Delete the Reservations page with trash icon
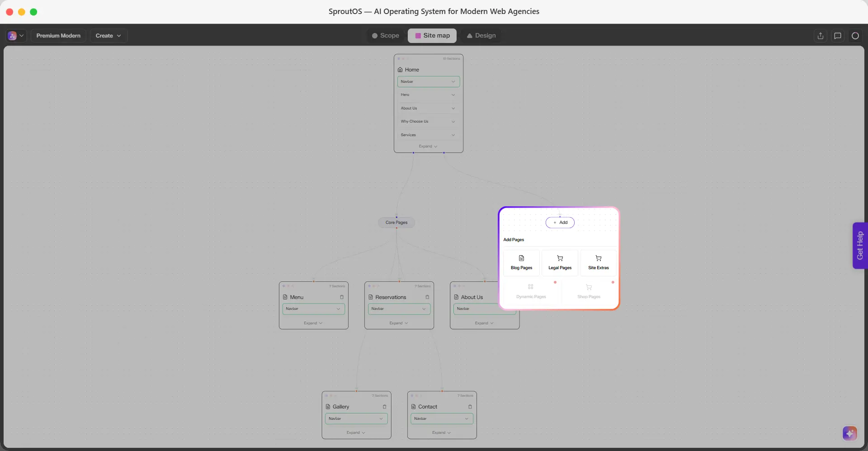This screenshot has width=868, height=451. 427,297
